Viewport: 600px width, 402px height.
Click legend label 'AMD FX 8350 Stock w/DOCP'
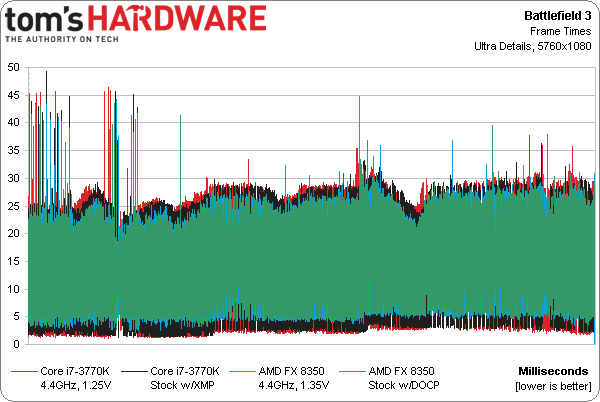(404, 378)
